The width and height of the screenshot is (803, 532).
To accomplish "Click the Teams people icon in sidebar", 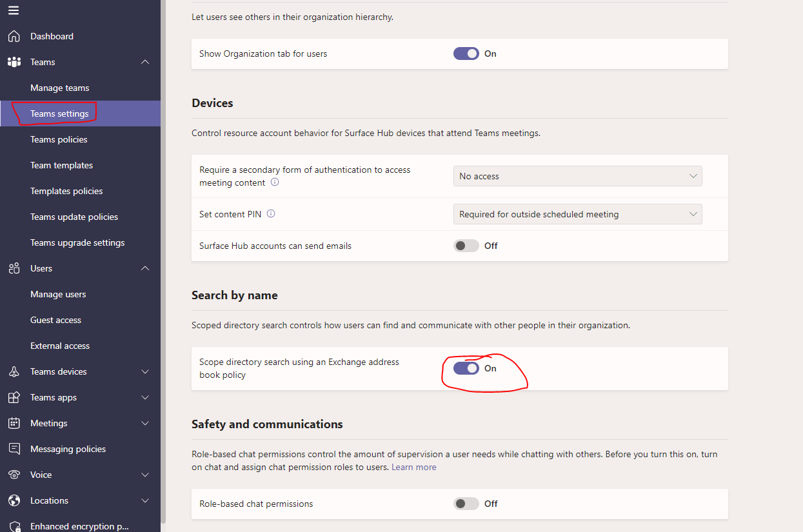I will (14, 61).
